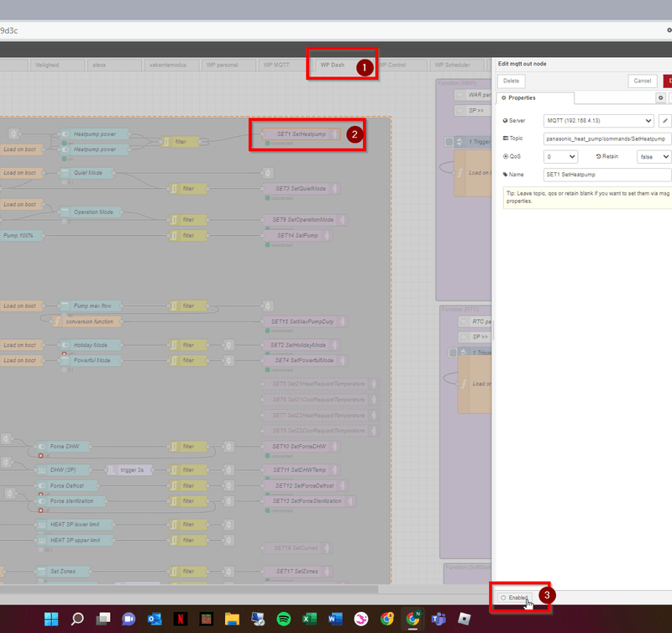Open the Chat app in taskbar
This screenshot has width=672, height=633.
129,619
